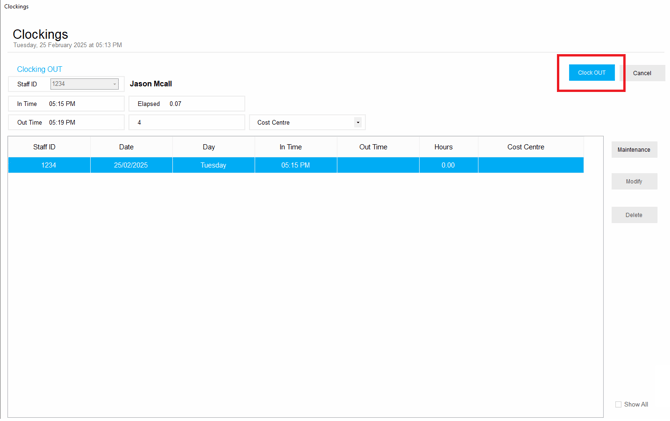The width and height of the screenshot is (670, 421).
Task: Sort by the Hours column header
Action: [443, 147]
